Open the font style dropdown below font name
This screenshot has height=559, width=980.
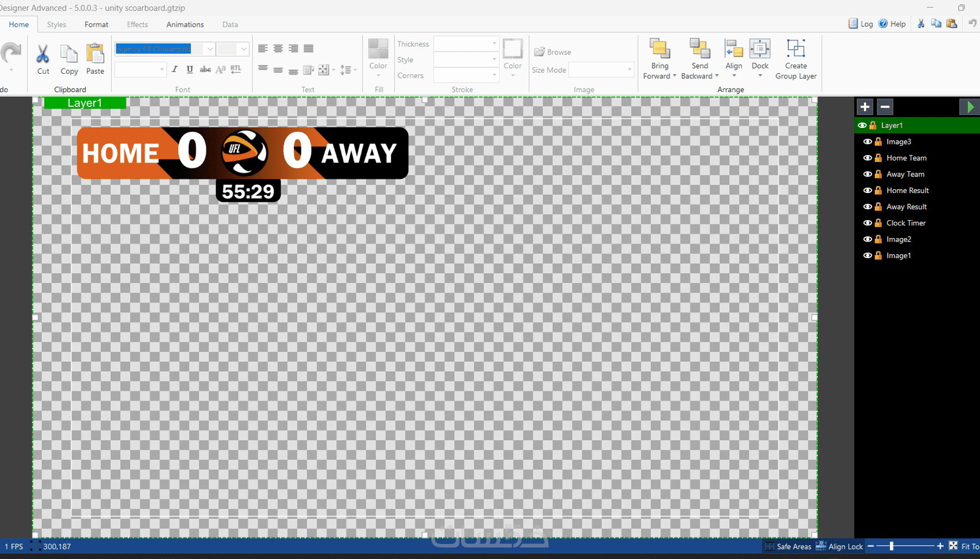(x=162, y=70)
